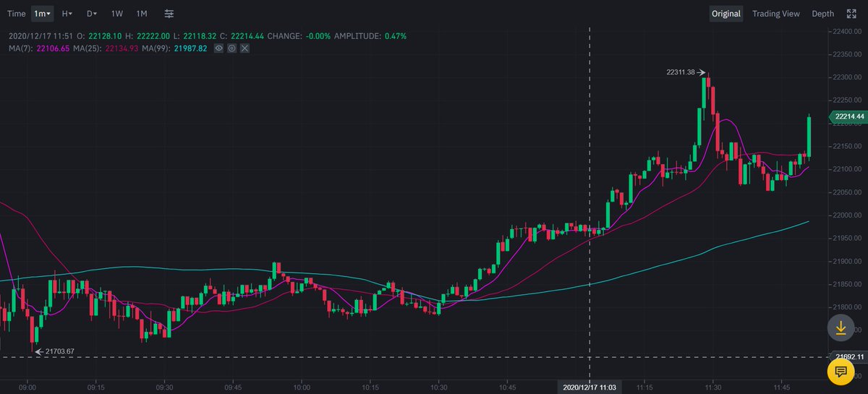Switch to the Original chart tab
This screenshot has height=394, width=868.
click(x=726, y=13)
